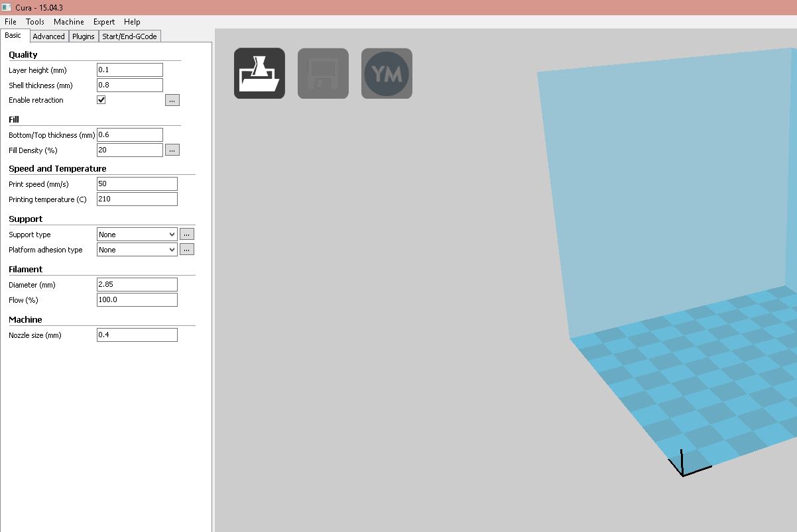Viewport: 797px width, 532px height.
Task: Click the Save toolpath floppy disk icon
Action: [x=323, y=73]
